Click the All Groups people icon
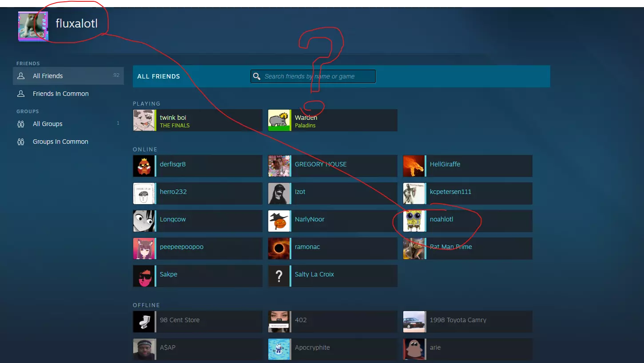This screenshot has height=363, width=644. coord(21,124)
